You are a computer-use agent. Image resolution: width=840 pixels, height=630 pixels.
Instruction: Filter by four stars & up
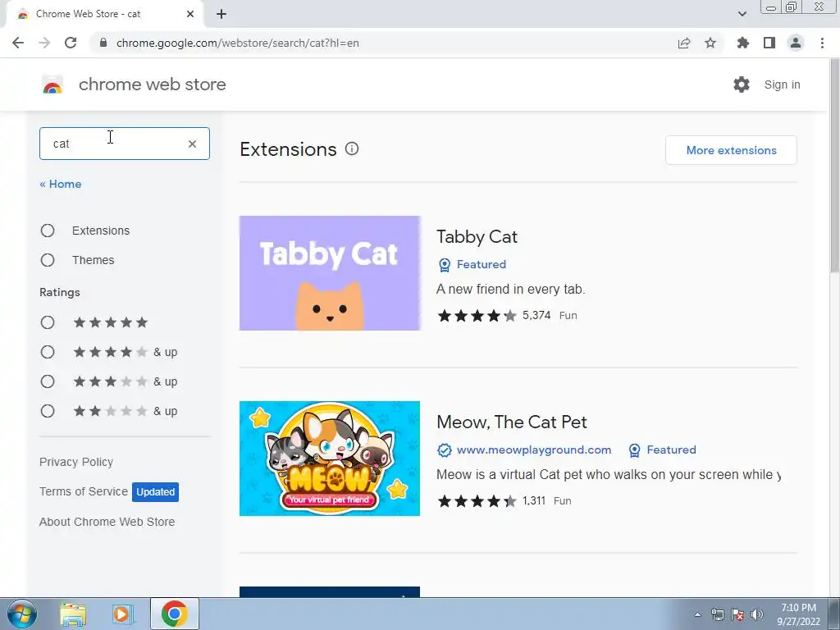(x=48, y=352)
